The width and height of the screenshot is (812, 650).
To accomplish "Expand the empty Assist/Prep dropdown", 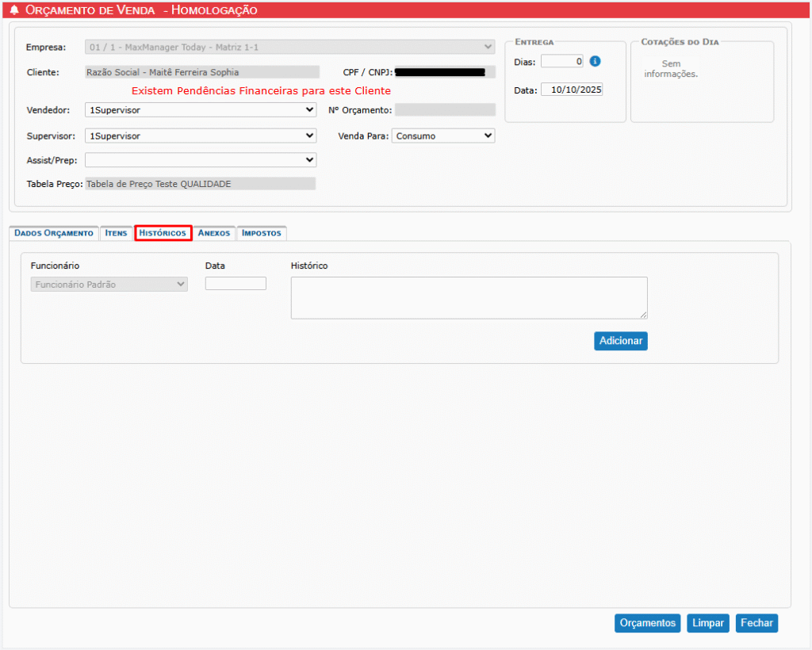I will click(x=200, y=160).
